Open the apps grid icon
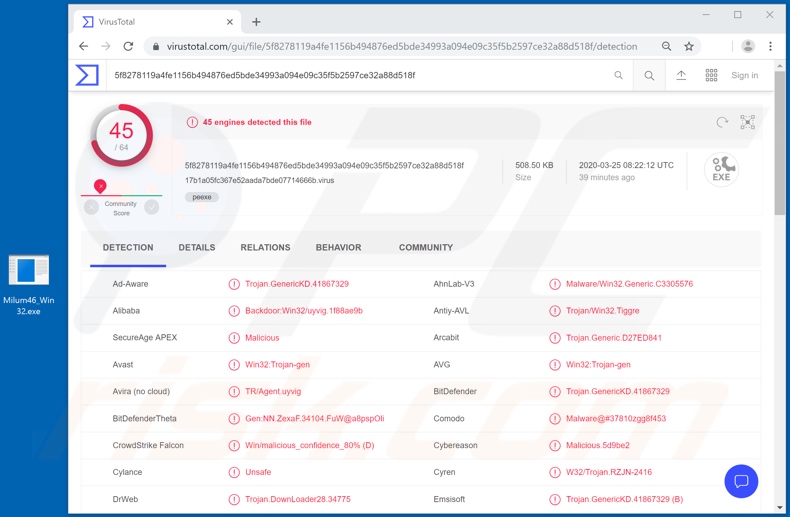The width and height of the screenshot is (790, 517). click(711, 75)
